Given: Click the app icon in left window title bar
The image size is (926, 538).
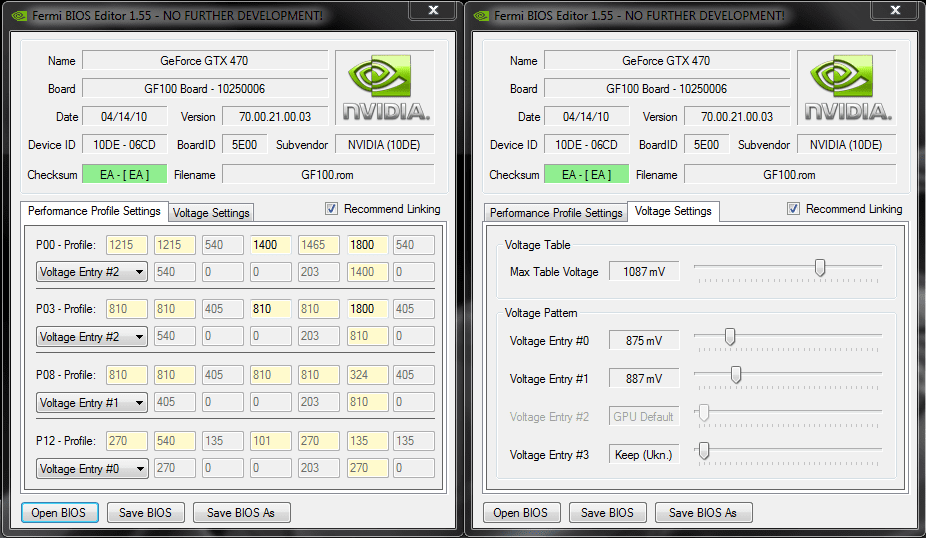Looking at the screenshot, I should (x=19, y=16).
